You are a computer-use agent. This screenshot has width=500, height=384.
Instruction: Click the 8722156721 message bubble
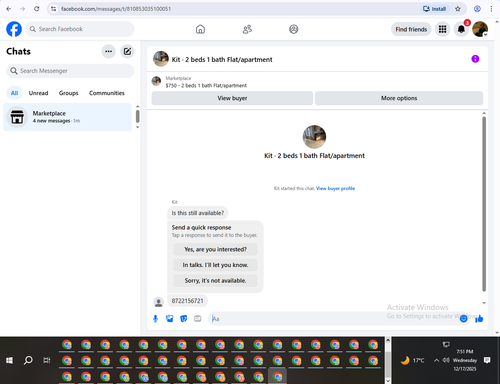[x=187, y=301]
